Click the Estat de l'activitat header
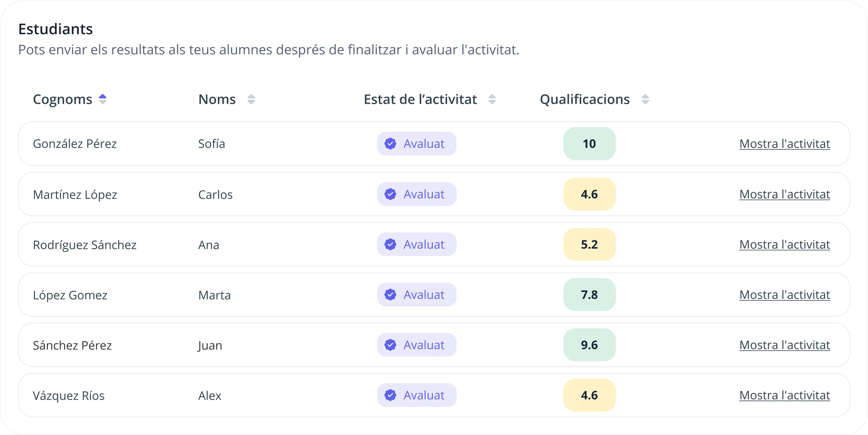 pyautogui.click(x=420, y=100)
